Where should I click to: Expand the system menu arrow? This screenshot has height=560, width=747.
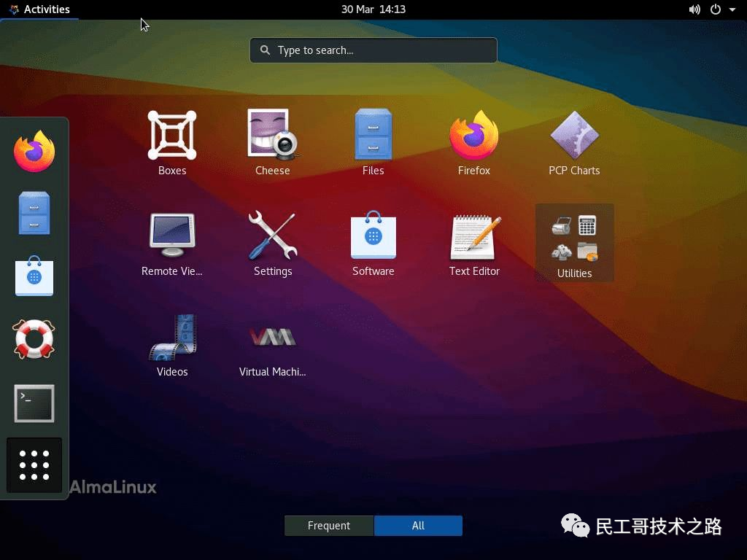click(732, 9)
